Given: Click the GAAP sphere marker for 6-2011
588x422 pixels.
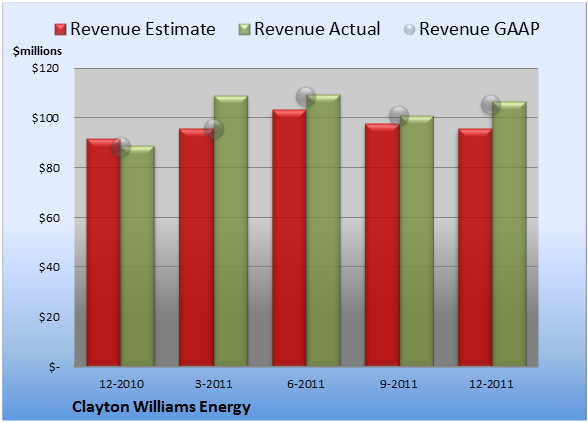Looking at the screenshot, I should (x=306, y=97).
